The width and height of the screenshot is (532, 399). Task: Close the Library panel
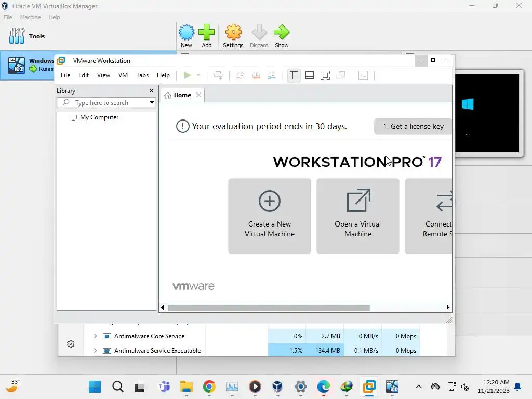(x=152, y=90)
